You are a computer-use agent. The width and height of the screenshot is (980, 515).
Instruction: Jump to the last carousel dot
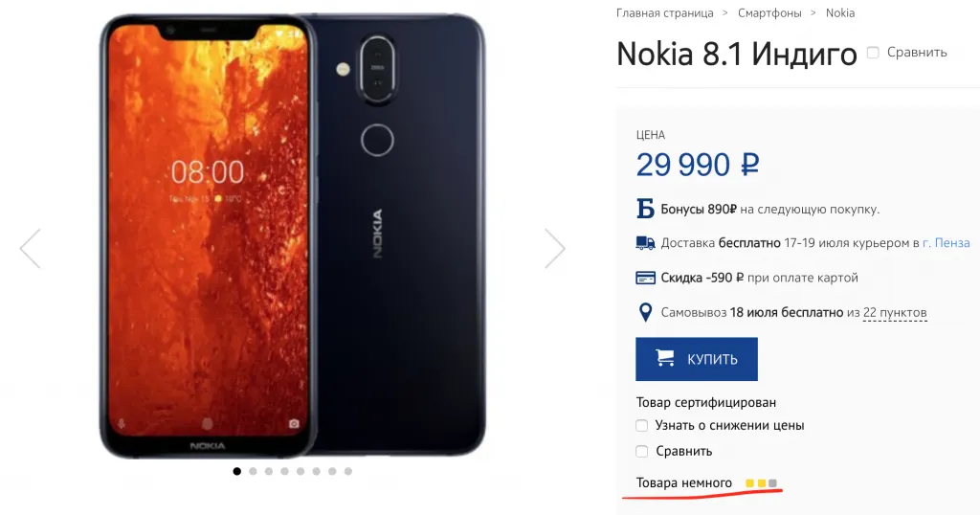pos(348,471)
